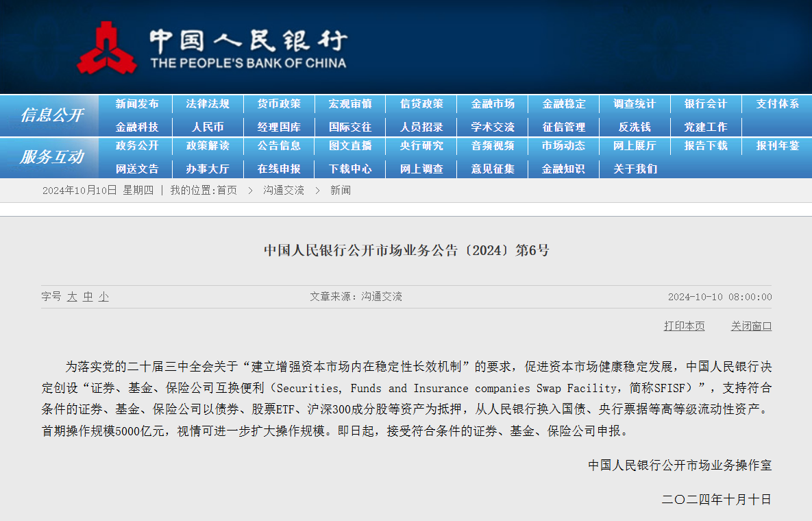
Task: Go to 公告信息 page
Action: 279,146
